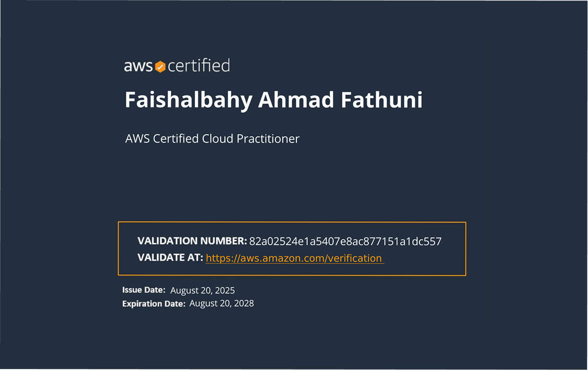Click the issue date "August 20, 2025"
Screen dimensions: 588x370
point(203,291)
